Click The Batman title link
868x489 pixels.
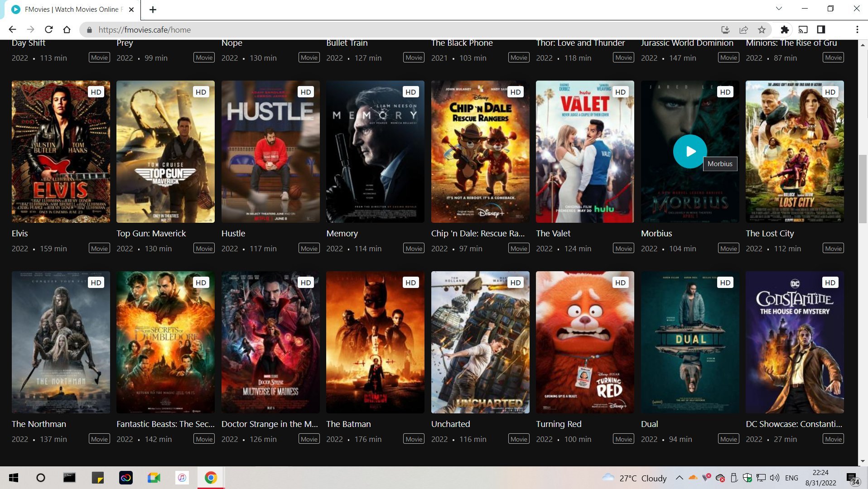point(348,424)
